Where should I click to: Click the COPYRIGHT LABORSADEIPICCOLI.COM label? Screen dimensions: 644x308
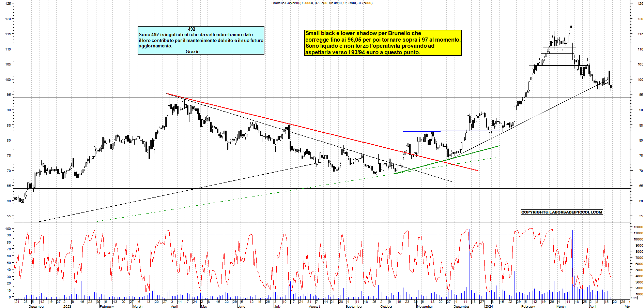point(562,212)
